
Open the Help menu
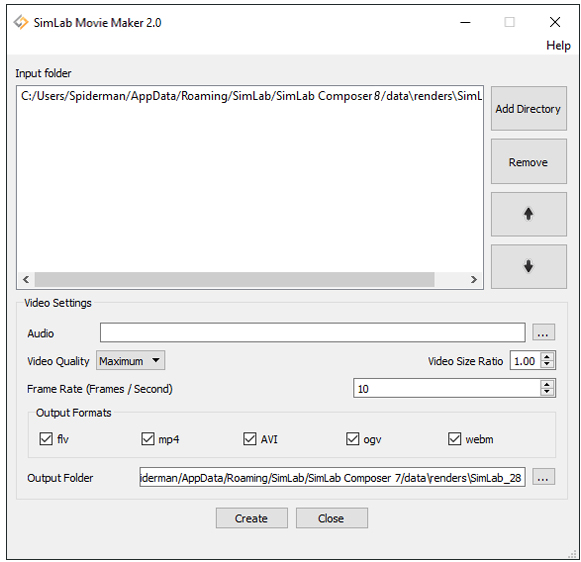(558, 46)
